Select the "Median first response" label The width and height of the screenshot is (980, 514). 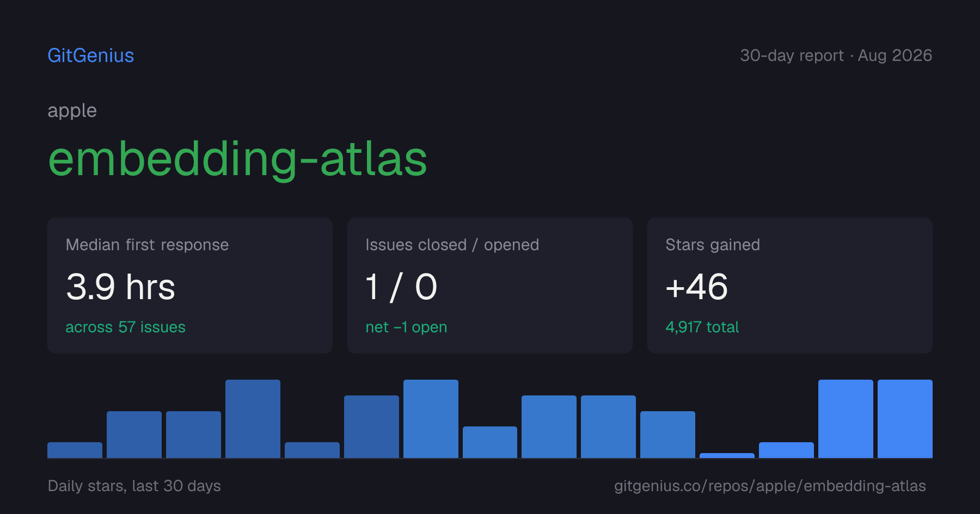pos(147,245)
